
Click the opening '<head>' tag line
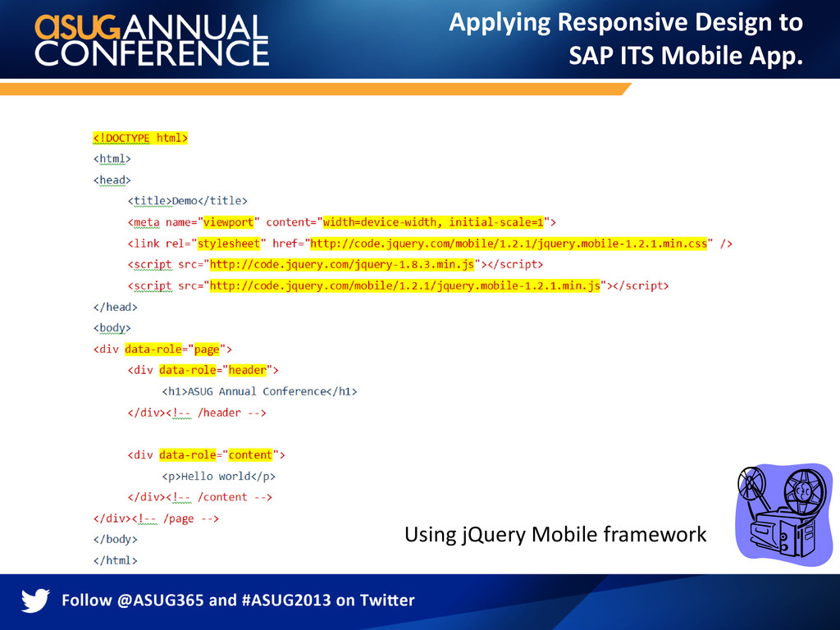tap(112, 180)
